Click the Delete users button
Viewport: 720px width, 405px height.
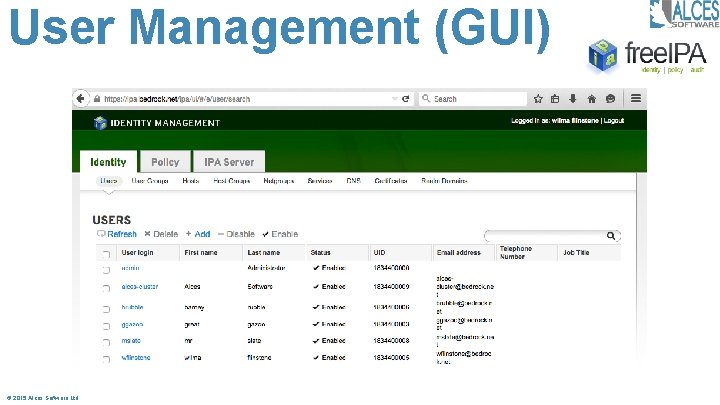click(161, 234)
